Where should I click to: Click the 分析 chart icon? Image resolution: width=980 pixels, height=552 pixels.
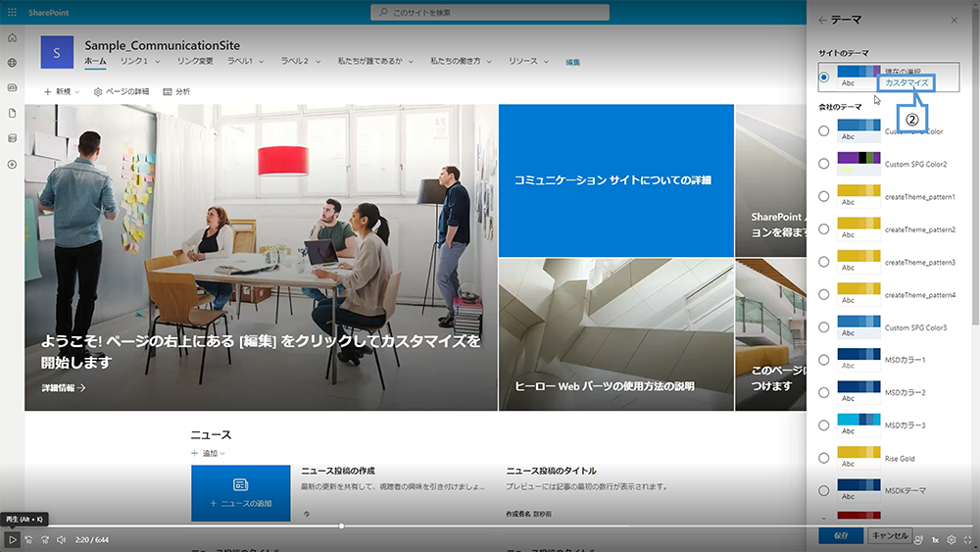(x=168, y=92)
